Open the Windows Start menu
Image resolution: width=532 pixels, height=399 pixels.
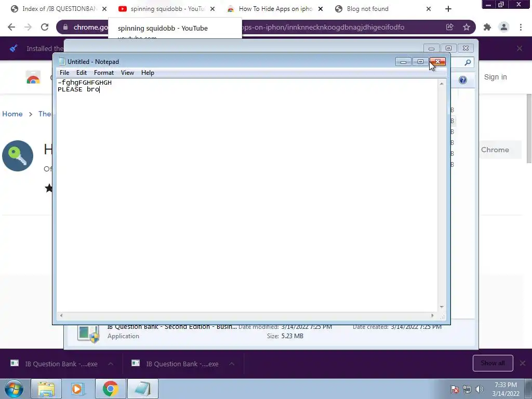tap(14, 389)
